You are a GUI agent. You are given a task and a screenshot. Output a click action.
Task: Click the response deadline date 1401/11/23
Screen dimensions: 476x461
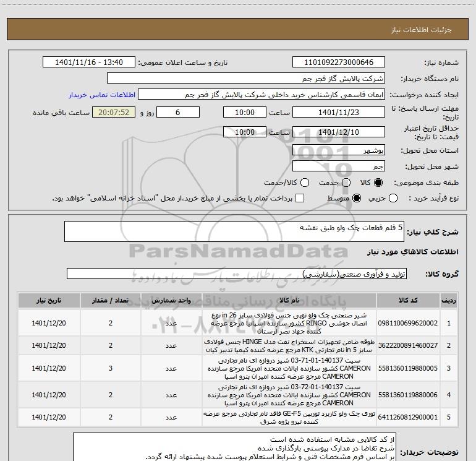(339, 112)
